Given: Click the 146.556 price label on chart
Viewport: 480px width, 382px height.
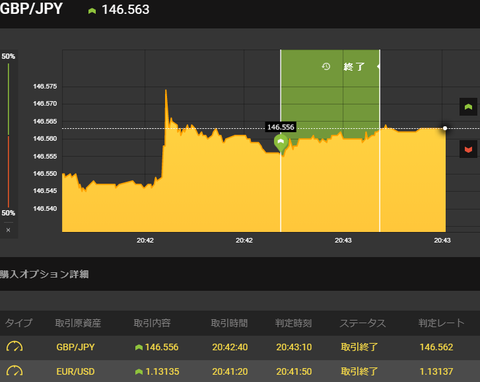Looking at the screenshot, I should pyautogui.click(x=281, y=127).
